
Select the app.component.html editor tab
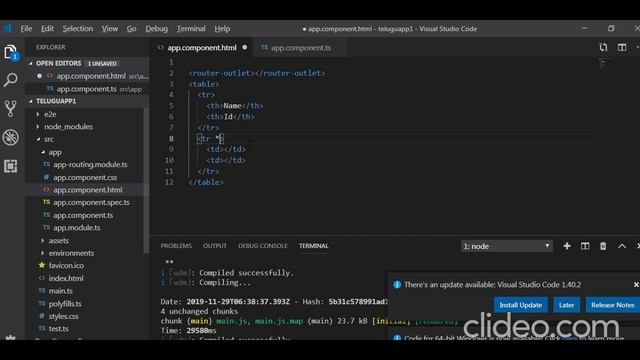click(202, 47)
